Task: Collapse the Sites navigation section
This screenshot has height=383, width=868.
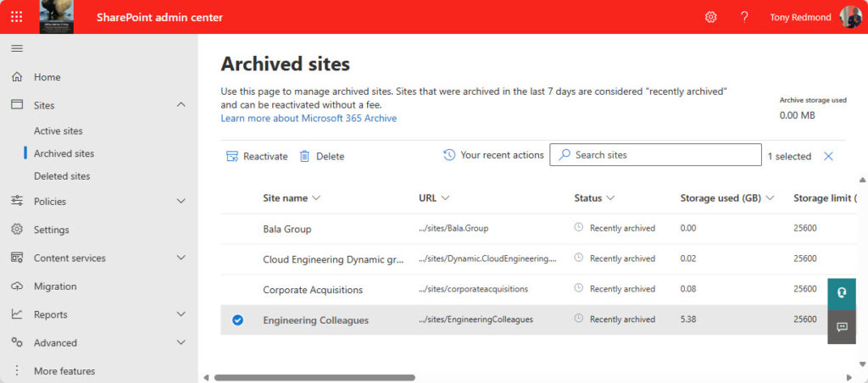Action: click(x=181, y=104)
